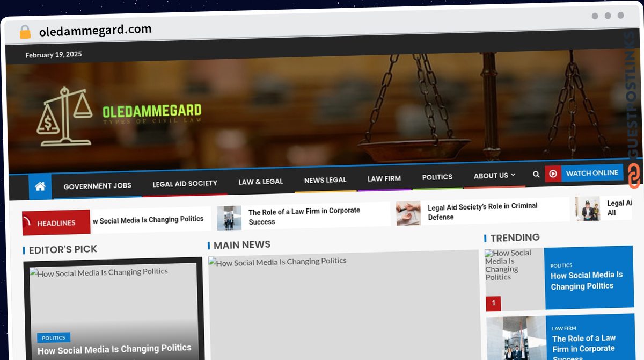Select the Law Firm menu item
This screenshot has height=360, width=644.
[x=384, y=178]
